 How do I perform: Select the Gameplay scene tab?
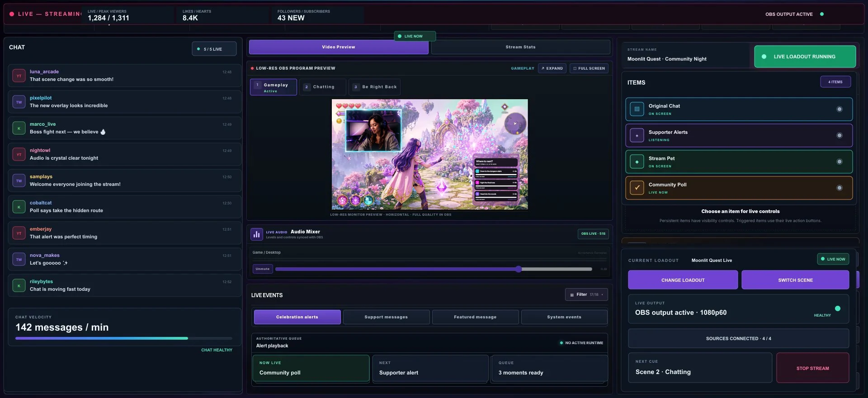tap(274, 87)
